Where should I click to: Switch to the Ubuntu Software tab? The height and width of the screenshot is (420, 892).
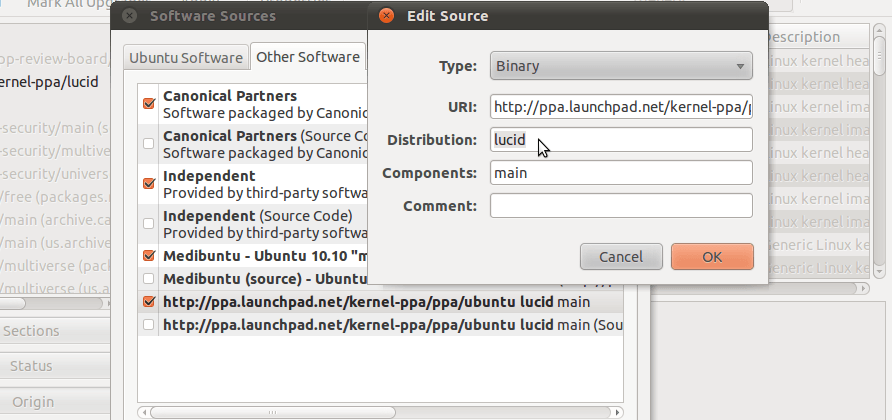click(x=186, y=58)
